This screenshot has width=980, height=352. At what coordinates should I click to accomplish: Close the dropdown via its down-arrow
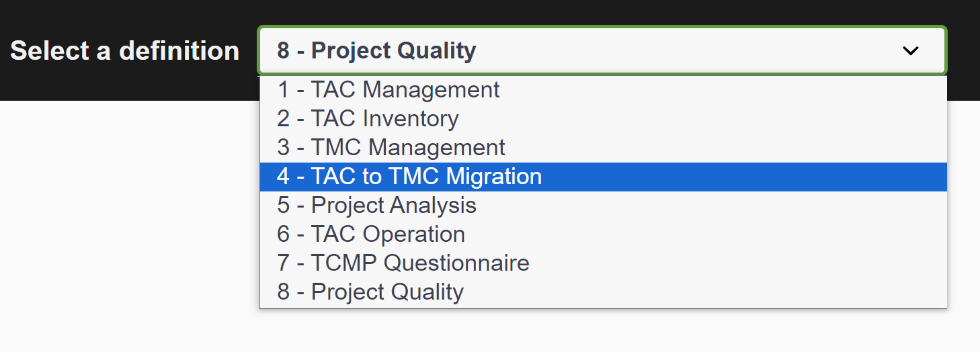[910, 51]
